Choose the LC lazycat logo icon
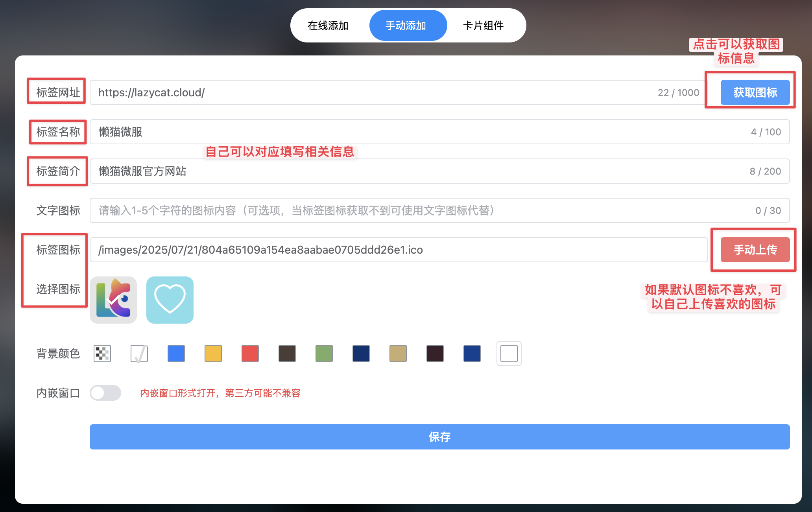Viewport: 812px width, 512px height. (113, 300)
